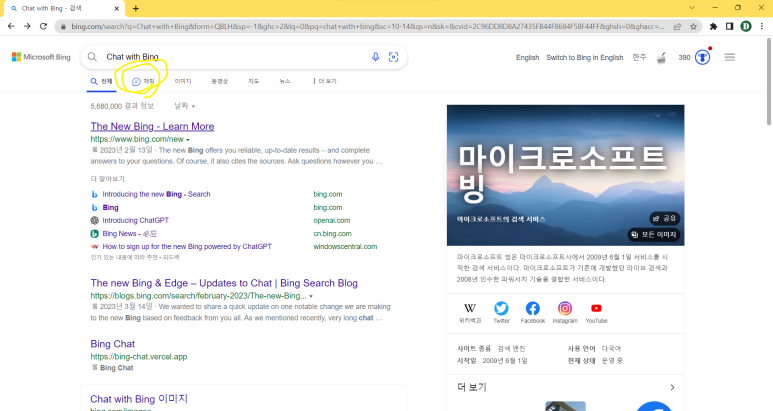Screen dimensions: 773x411
Task: Close the Chat with Bing tab
Action: pyautogui.click(x=117, y=8)
